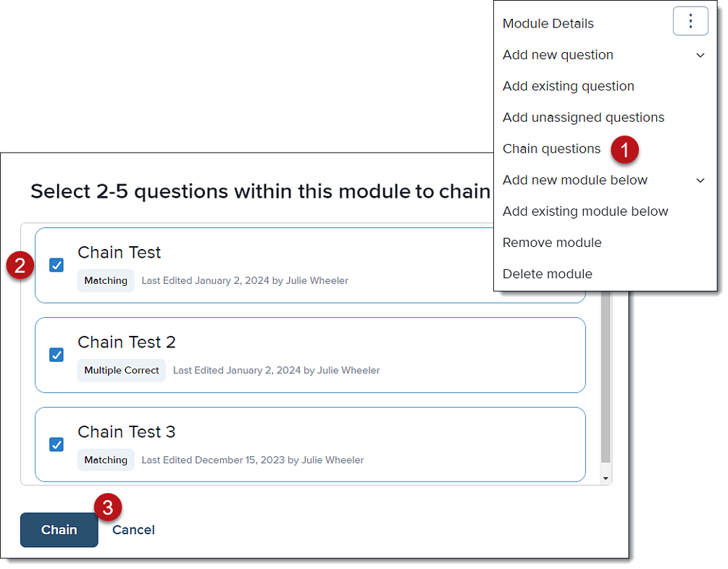
Task: Uncheck the Chain Test 3 question
Action: click(57, 444)
